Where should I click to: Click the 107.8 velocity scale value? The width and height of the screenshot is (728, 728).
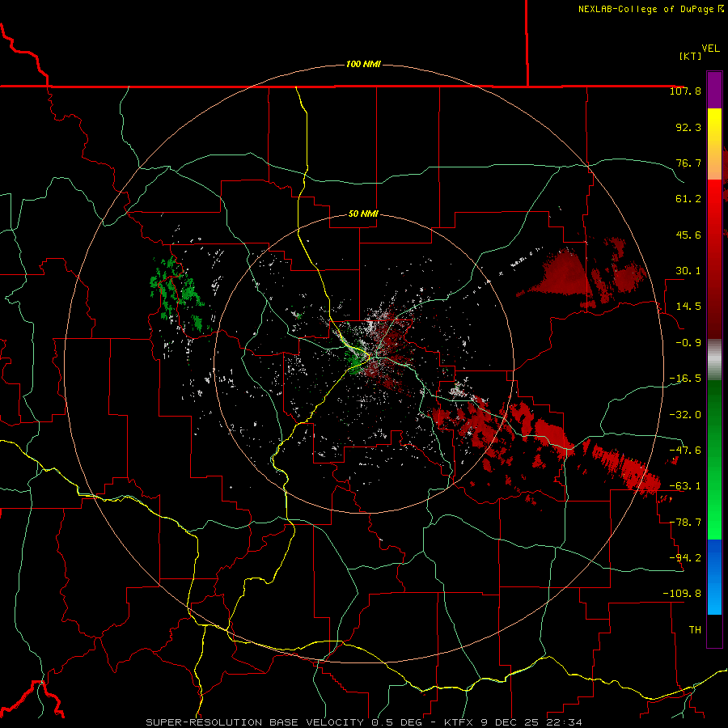(685, 91)
